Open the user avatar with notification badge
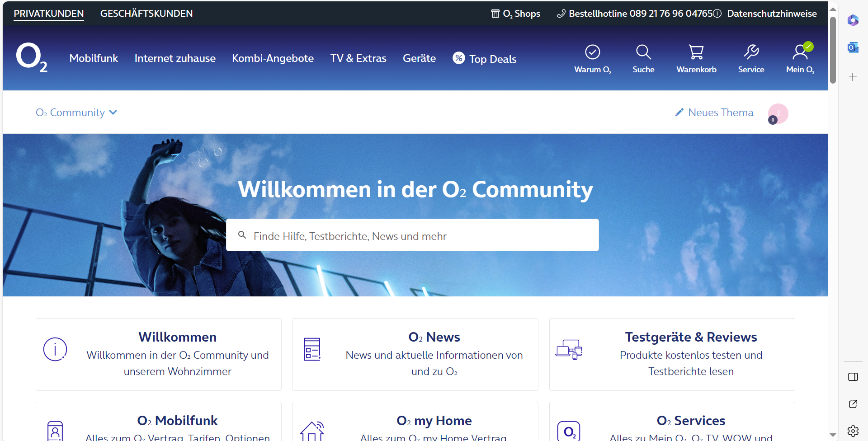Viewport: 868px width, 441px height. point(778,114)
